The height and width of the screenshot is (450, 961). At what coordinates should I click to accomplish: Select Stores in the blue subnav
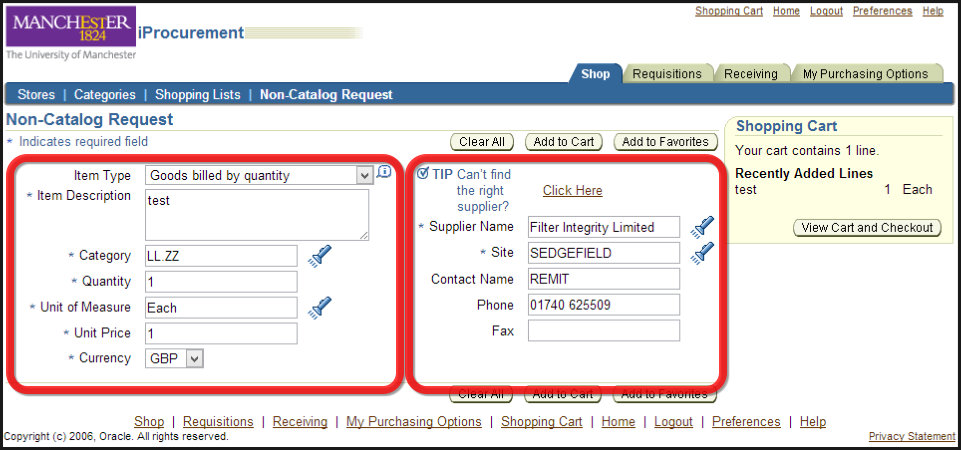click(x=36, y=95)
